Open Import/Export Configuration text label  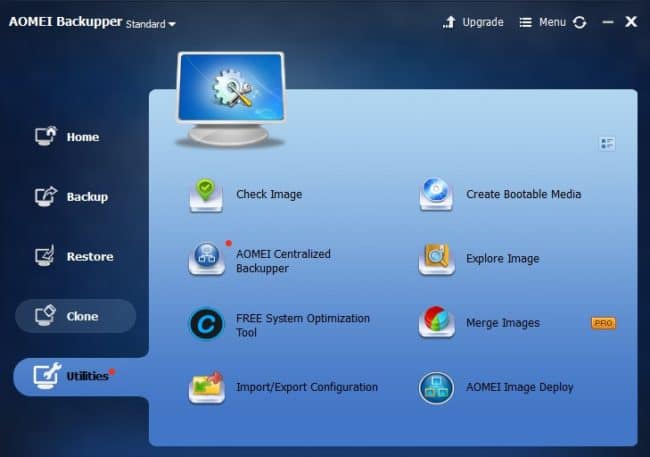click(307, 387)
